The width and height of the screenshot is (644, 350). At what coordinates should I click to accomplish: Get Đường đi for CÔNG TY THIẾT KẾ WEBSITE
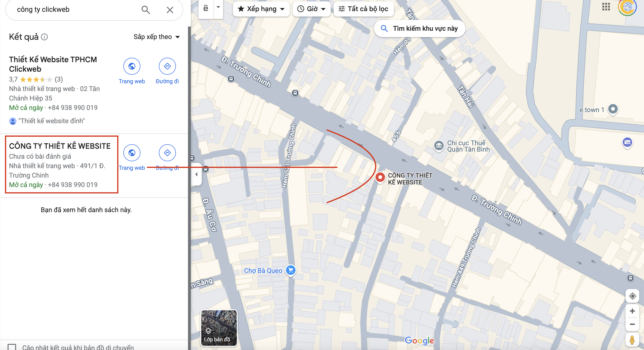(167, 158)
